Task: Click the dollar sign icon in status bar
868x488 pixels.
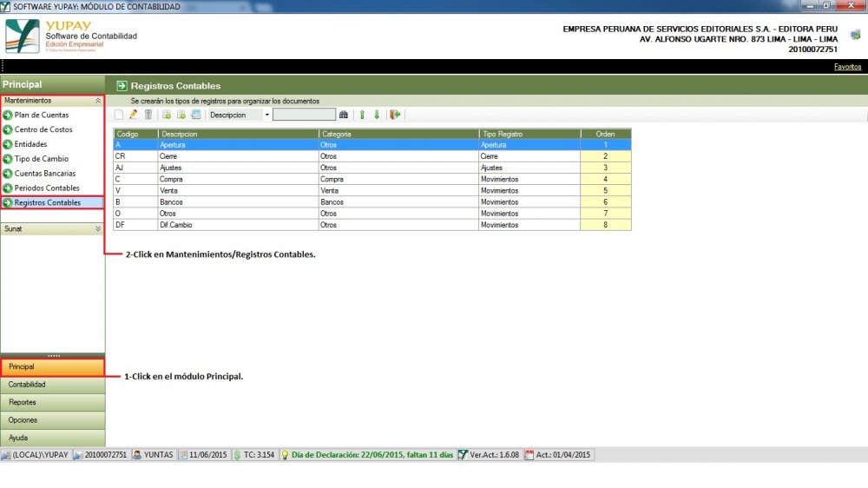Action: coord(238,455)
